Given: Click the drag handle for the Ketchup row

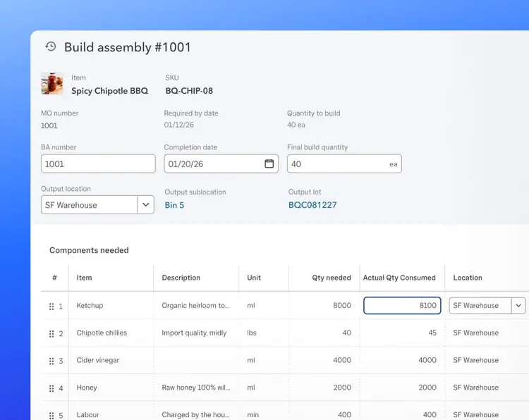Looking at the screenshot, I should 51,307.
